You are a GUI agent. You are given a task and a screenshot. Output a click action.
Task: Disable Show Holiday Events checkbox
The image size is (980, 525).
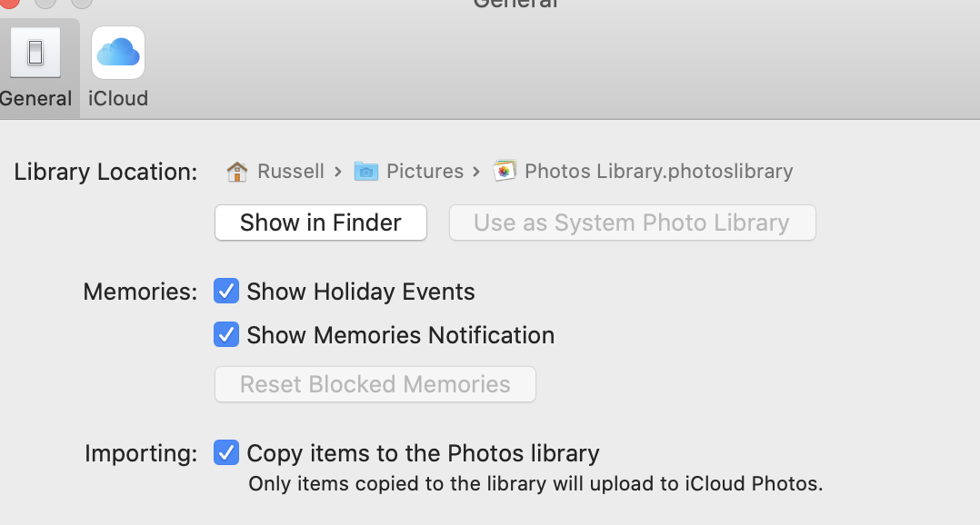click(x=226, y=292)
